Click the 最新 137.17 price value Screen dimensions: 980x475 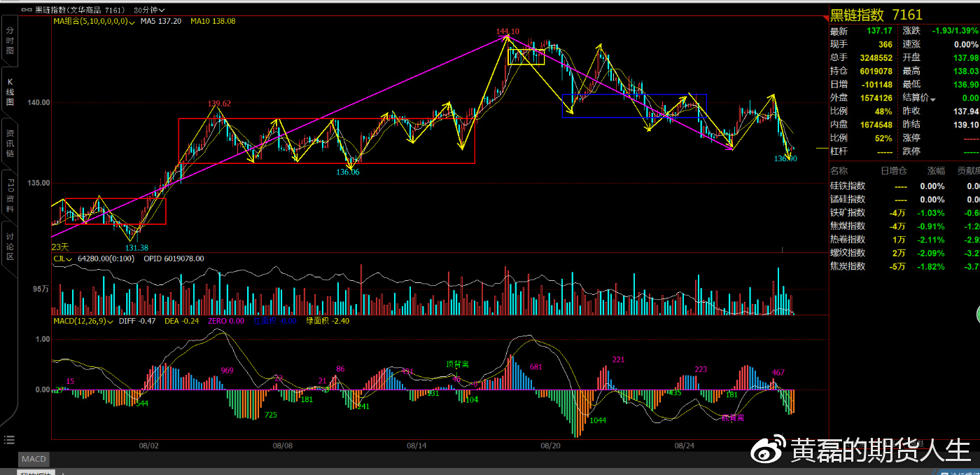click(x=879, y=32)
